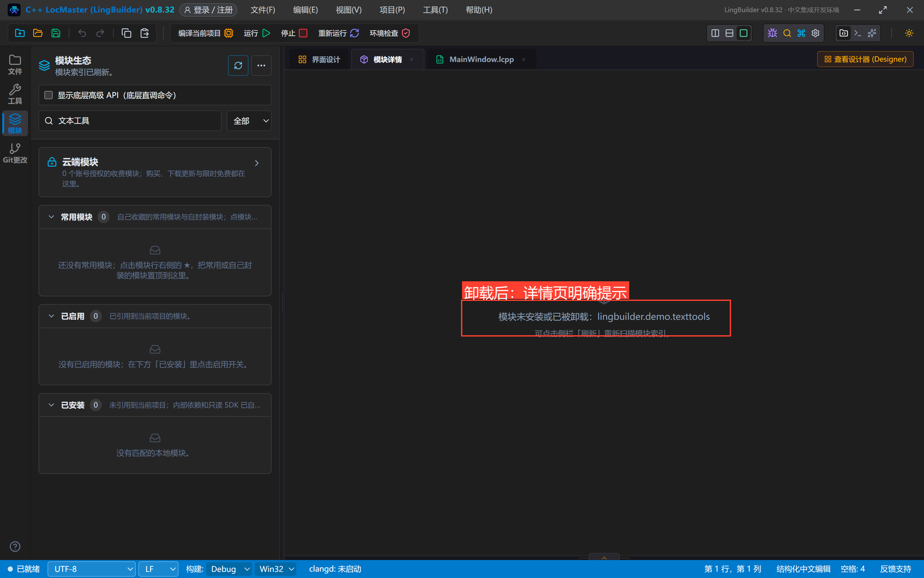This screenshot has width=924, height=578.
Task: Open the terminal prompt icon
Action: tap(858, 33)
